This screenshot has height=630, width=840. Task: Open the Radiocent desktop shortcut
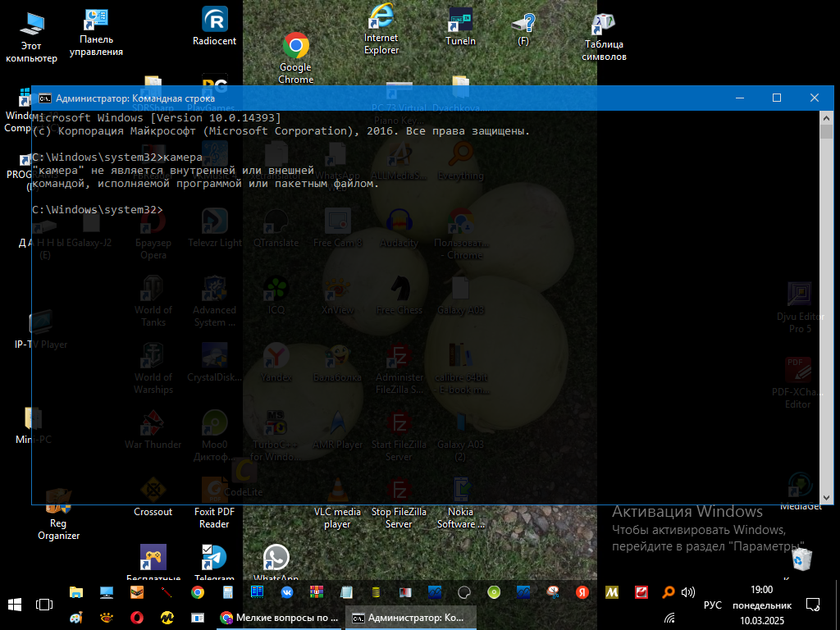click(214, 25)
